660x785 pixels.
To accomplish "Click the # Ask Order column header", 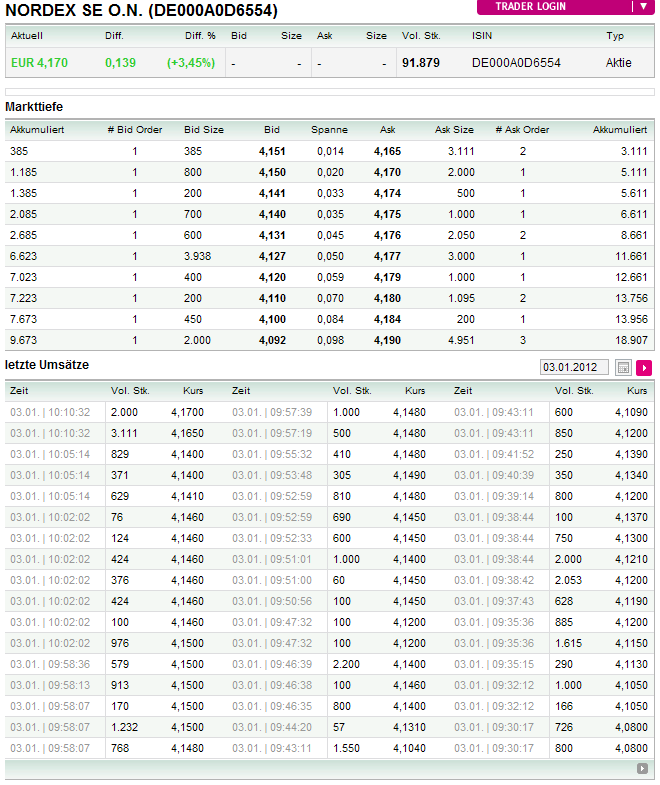I will pyautogui.click(x=522, y=130).
